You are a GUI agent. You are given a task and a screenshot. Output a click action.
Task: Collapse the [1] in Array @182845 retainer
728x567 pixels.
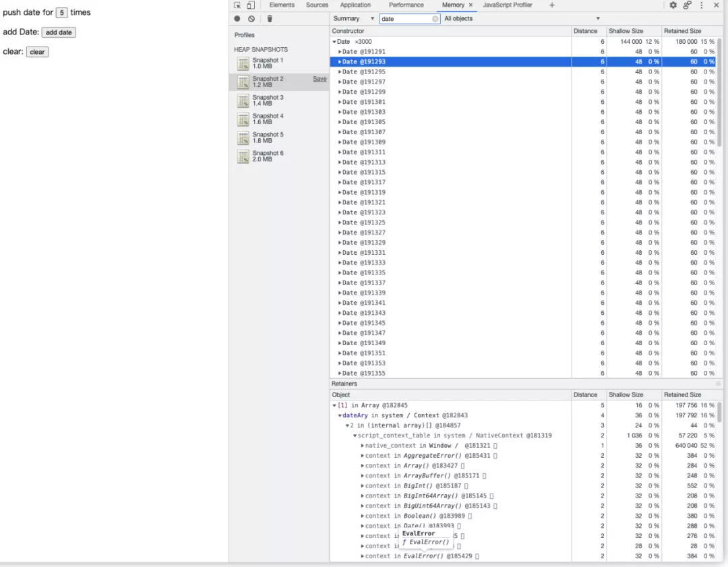tap(334, 405)
